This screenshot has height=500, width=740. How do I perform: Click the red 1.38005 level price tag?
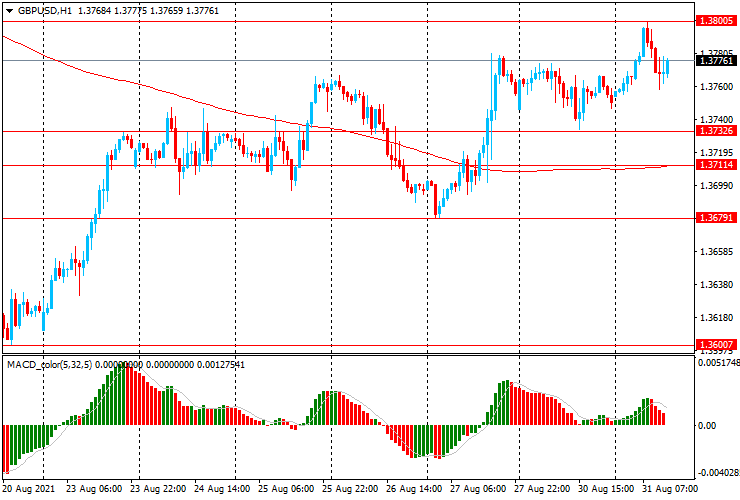coord(716,21)
